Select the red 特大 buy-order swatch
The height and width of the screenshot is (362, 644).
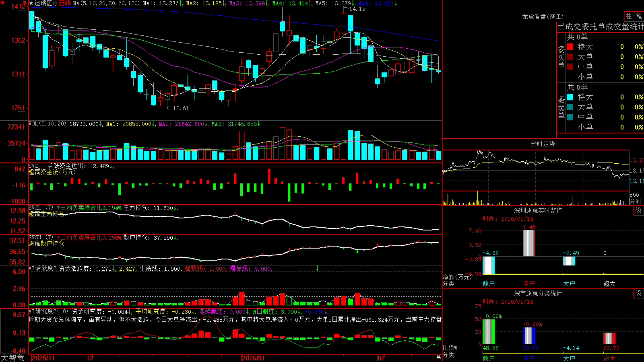(x=570, y=47)
